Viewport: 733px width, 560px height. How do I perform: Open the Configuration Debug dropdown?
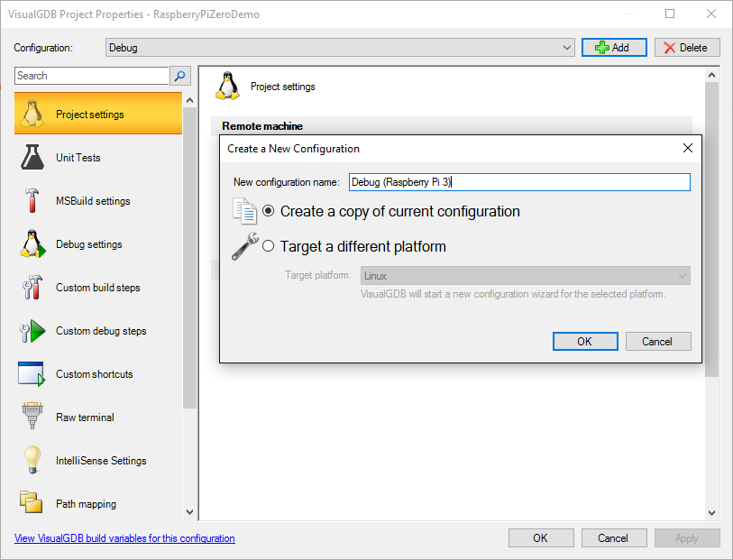(x=340, y=48)
